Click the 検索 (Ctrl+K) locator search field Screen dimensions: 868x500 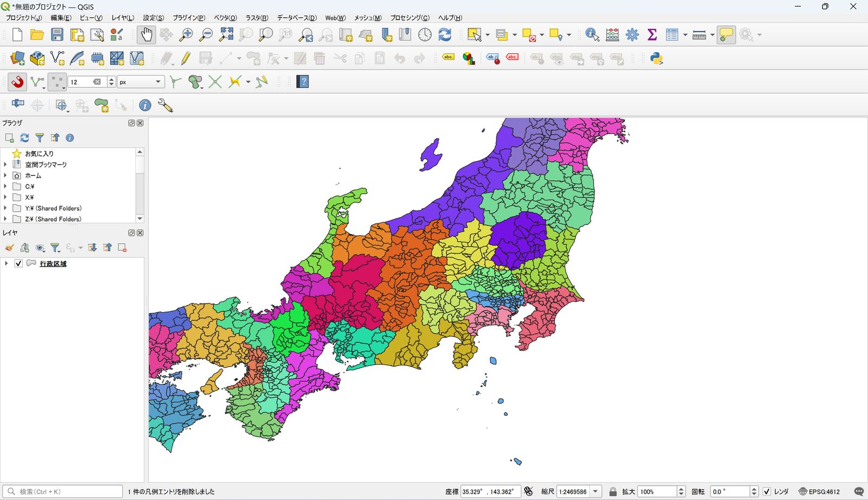coord(62,491)
